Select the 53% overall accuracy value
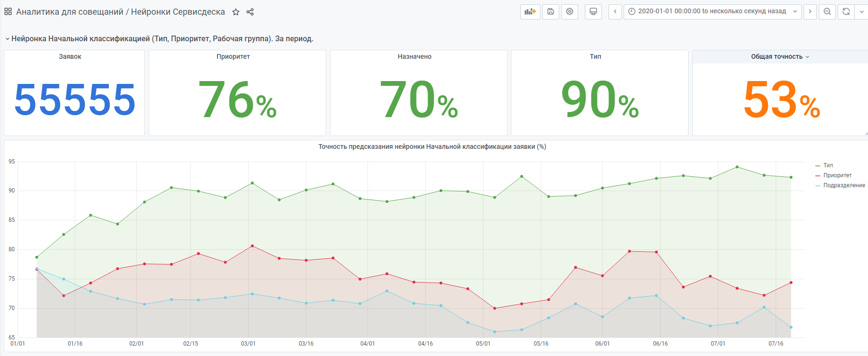The width and height of the screenshot is (868, 356). point(781,99)
